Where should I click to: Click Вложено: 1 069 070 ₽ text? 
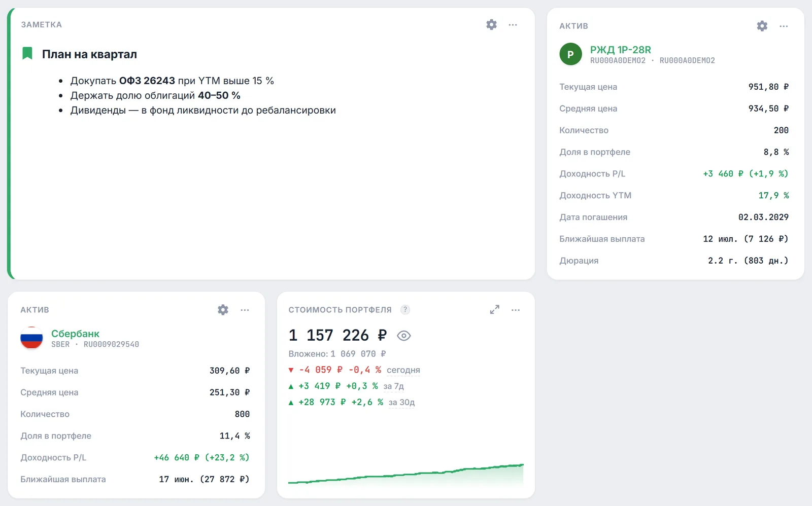(337, 354)
